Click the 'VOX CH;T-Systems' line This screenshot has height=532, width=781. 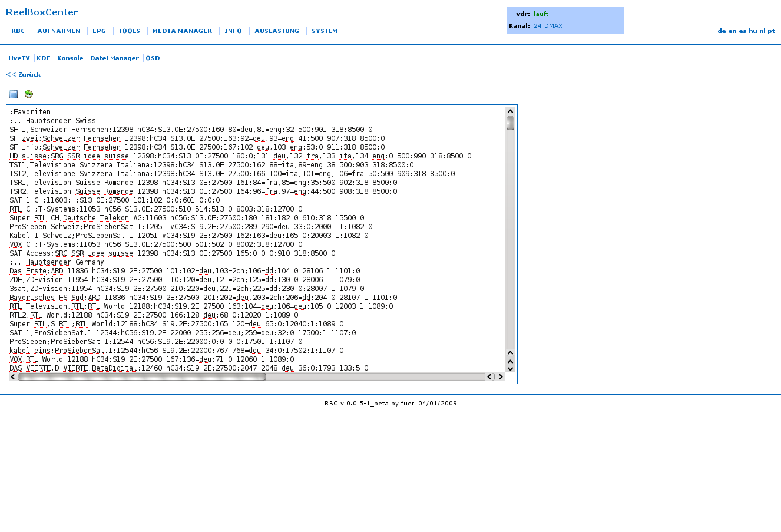[156, 244]
